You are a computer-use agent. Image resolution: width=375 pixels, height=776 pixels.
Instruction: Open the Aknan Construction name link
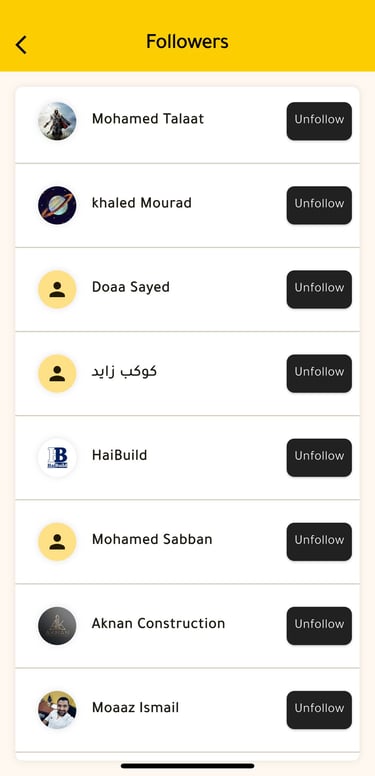(158, 624)
